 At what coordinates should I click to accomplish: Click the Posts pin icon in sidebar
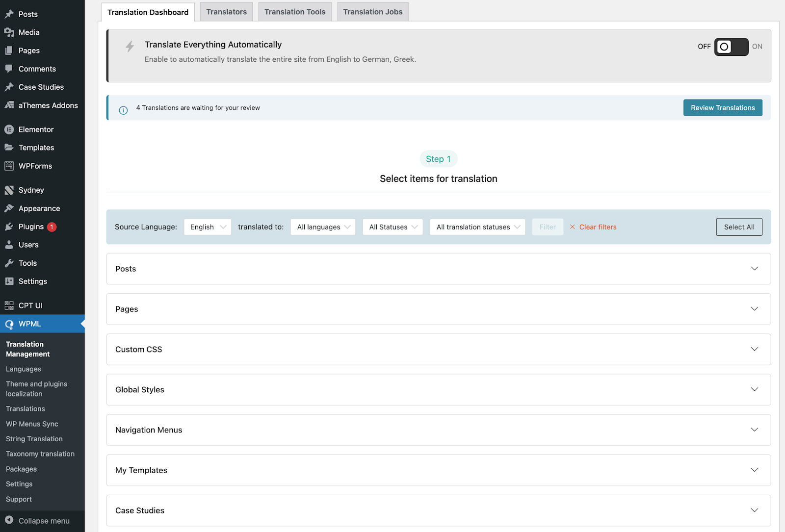tap(9, 14)
